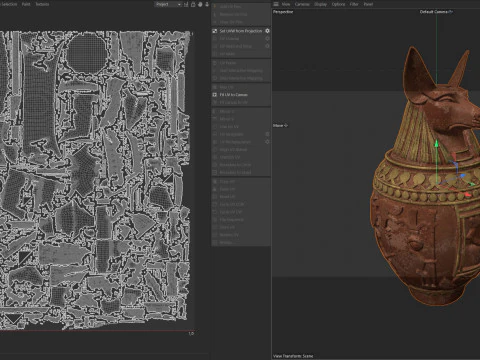Click the green Y-axis arrow of the gizmo

[x=436, y=144]
